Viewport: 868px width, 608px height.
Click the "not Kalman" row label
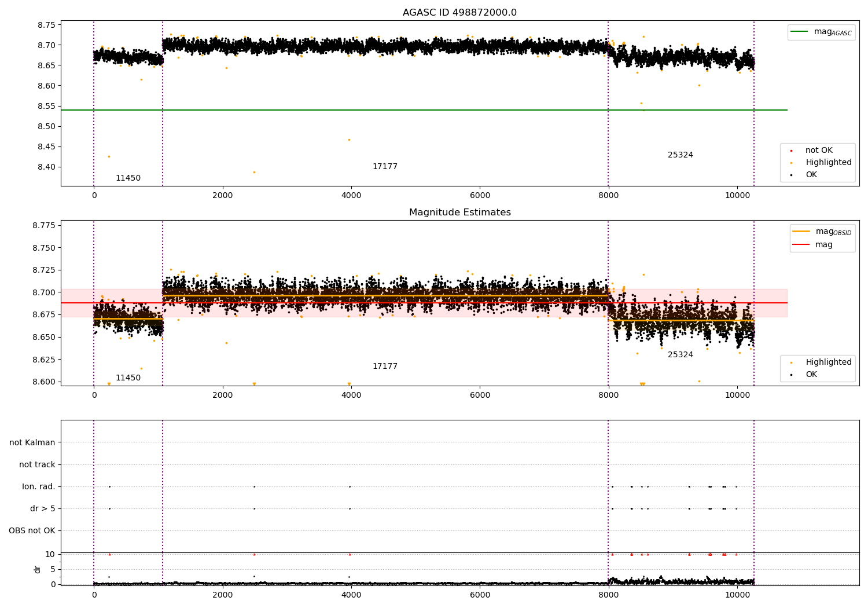[32, 442]
